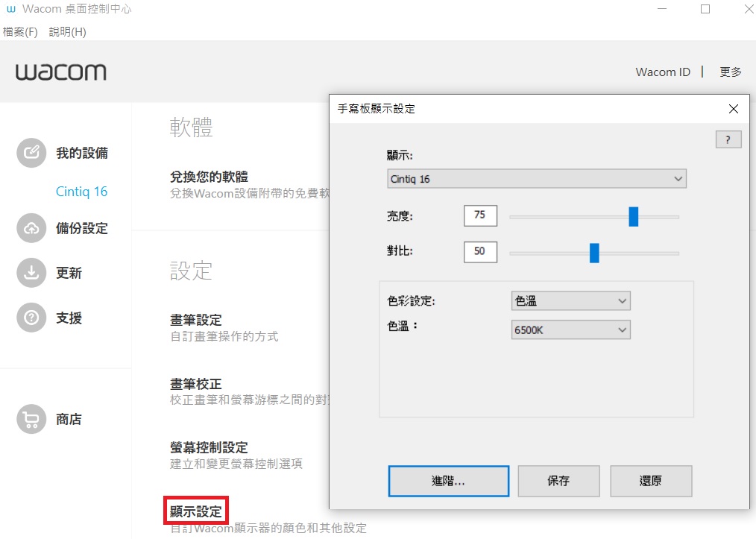756x539 pixels.
Task: Click the Support question mark icon
Action: [31, 318]
